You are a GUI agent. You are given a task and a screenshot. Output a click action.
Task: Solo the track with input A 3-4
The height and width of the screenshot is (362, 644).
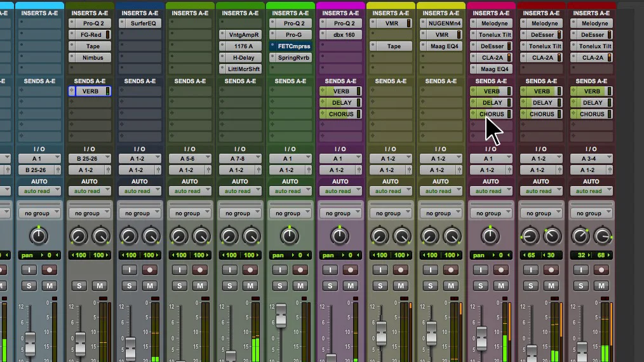click(580, 286)
